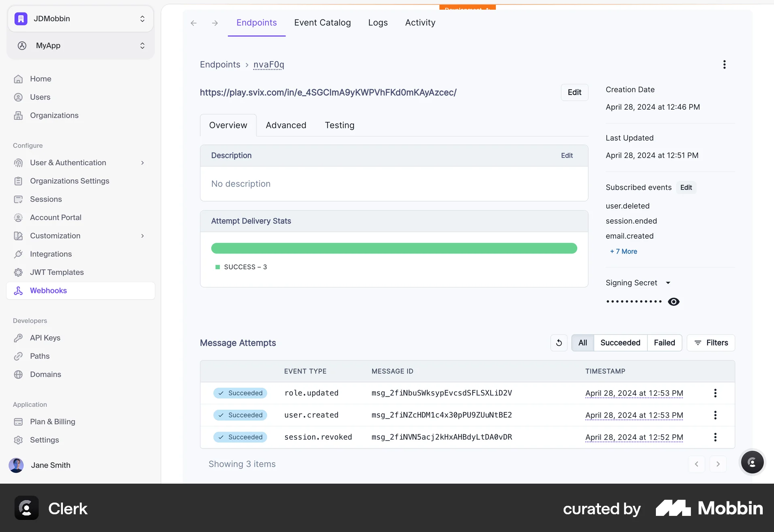This screenshot has height=532, width=774.
Task: Expand the Signing Secret dropdown
Action: [668, 283]
